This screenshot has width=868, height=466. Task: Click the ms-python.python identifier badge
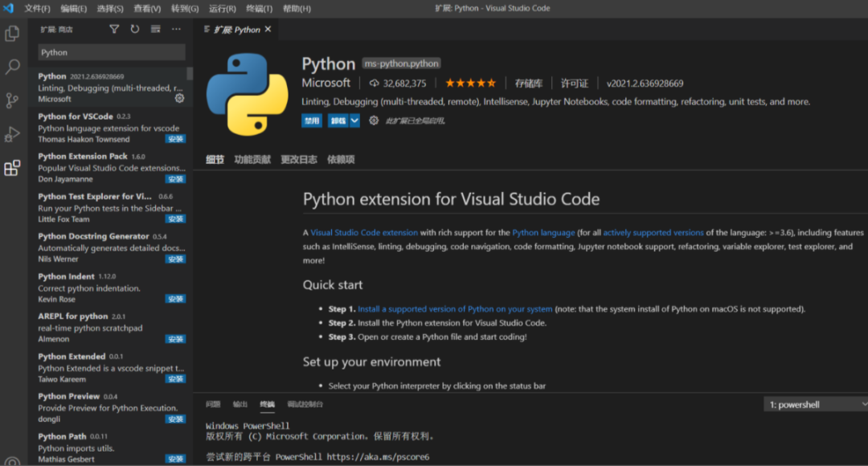pyautogui.click(x=401, y=63)
